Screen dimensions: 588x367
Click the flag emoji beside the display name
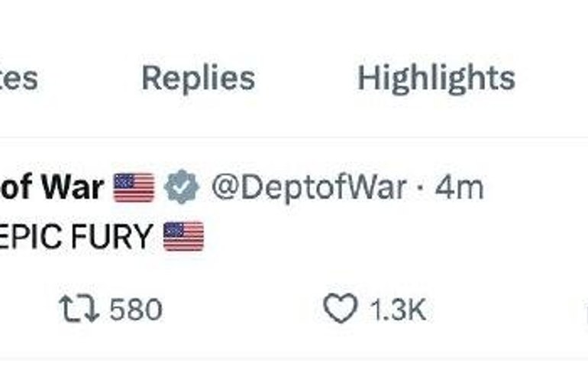[134, 188]
